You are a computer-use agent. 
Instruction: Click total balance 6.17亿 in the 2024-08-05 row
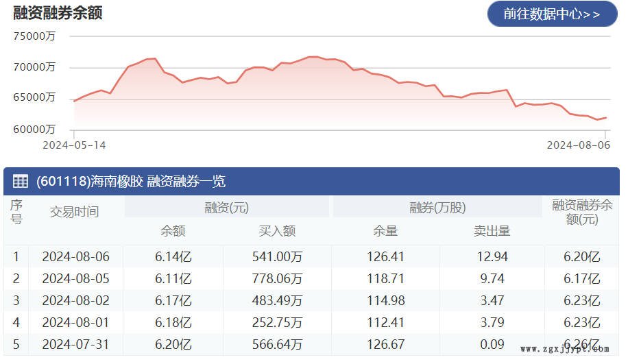[582, 279]
